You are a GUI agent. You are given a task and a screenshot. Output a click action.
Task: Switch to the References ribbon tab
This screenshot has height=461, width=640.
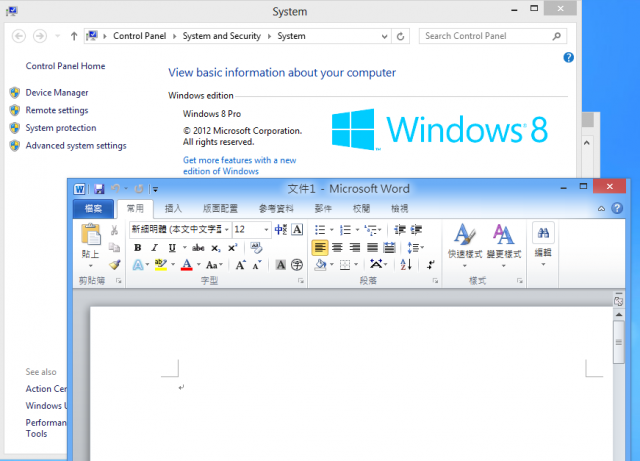tap(276, 209)
